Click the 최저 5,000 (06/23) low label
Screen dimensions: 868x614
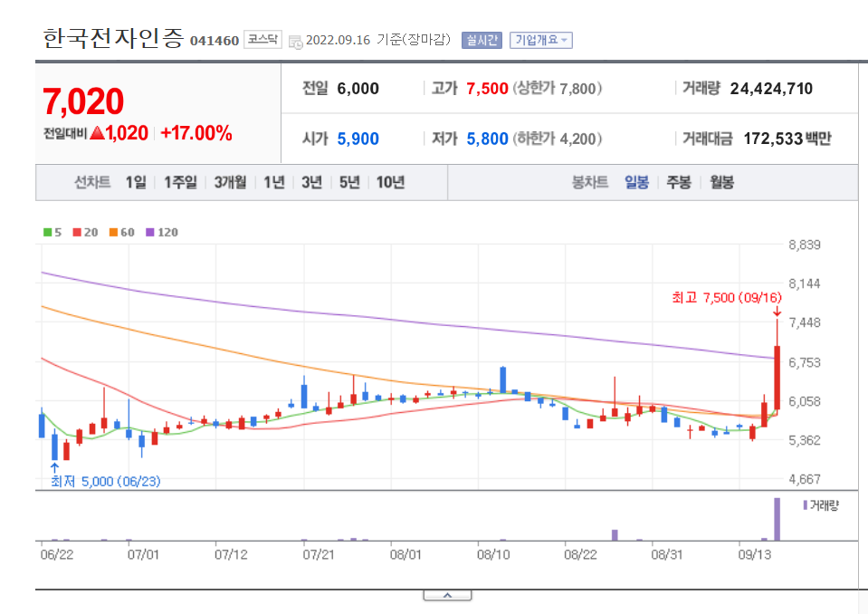pos(106,481)
